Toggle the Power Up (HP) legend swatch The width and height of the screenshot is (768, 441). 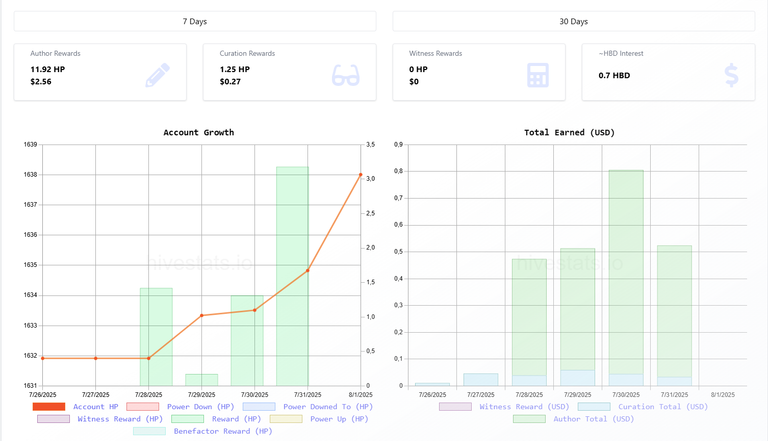click(286, 419)
